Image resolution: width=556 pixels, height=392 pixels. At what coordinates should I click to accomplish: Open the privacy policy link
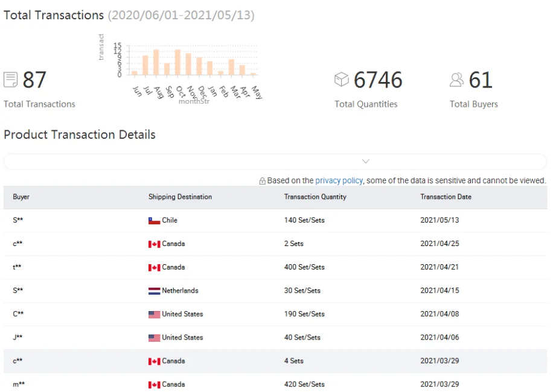pos(339,180)
